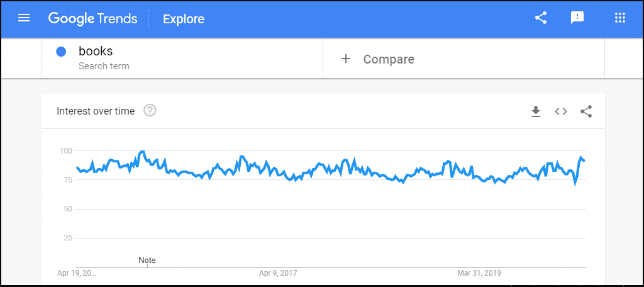
Task: Share the Interest over time chart
Action: pos(586,111)
